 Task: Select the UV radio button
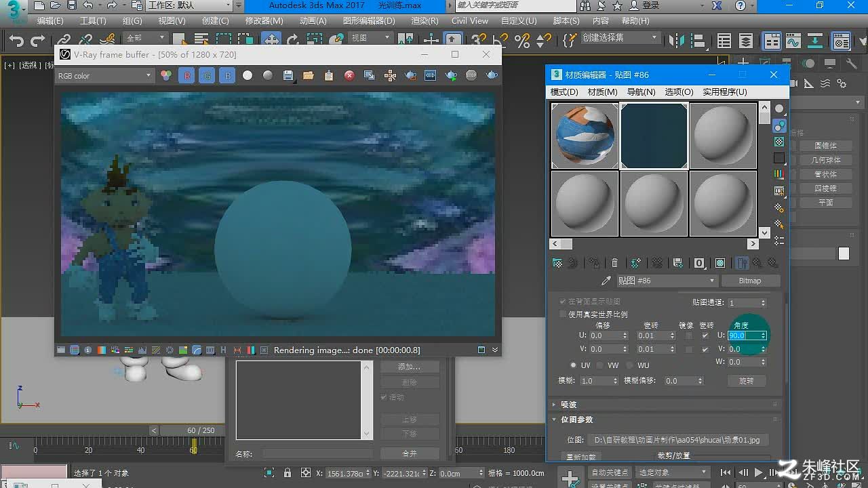(573, 365)
